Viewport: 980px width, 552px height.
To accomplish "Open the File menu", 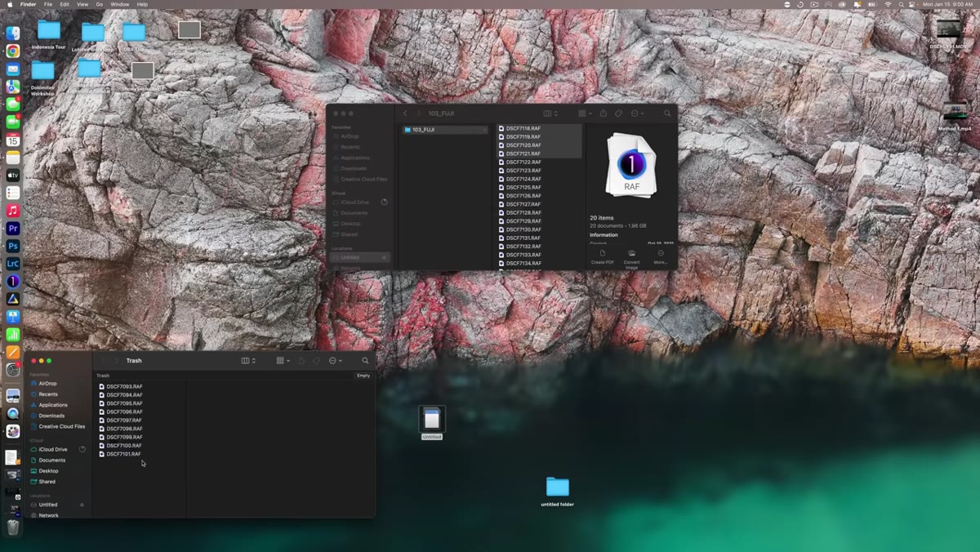I will [x=48, y=4].
